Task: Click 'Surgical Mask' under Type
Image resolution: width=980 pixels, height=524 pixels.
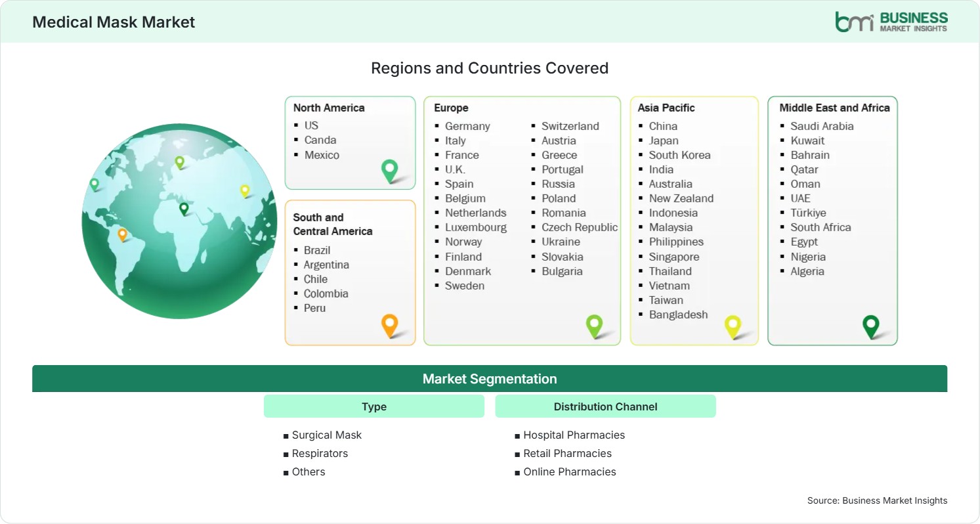Action: pyautogui.click(x=327, y=435)
